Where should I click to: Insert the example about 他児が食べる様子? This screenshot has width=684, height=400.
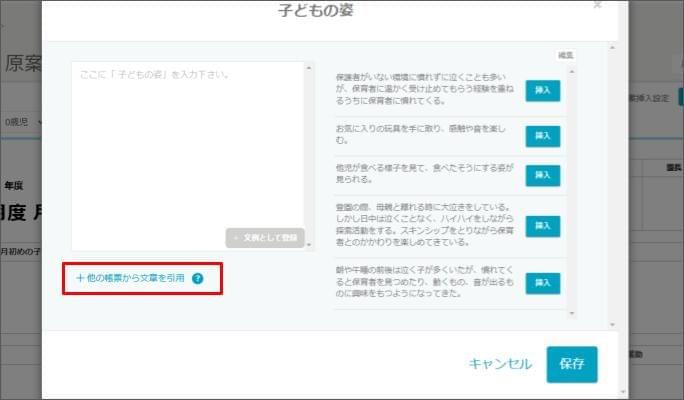coord(543,175)
